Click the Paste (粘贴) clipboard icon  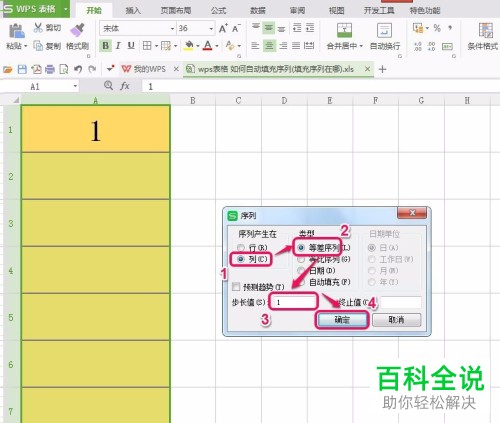(16, 31)
